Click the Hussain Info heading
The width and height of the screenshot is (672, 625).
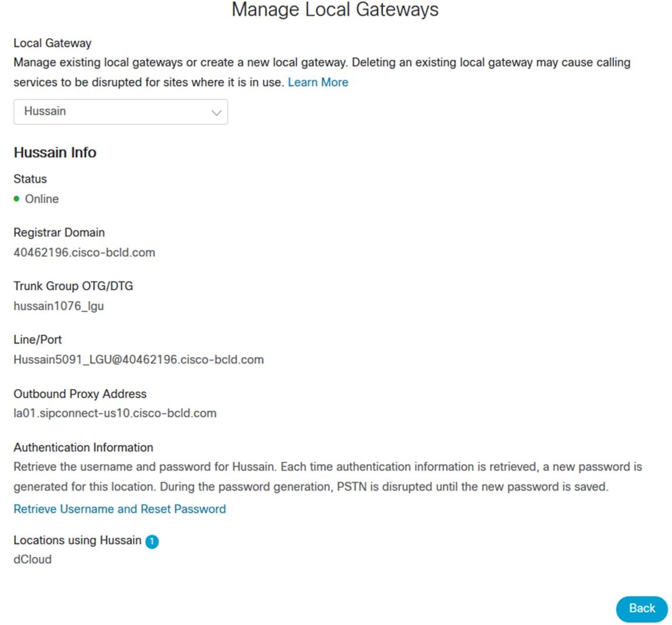pos(54,152)
